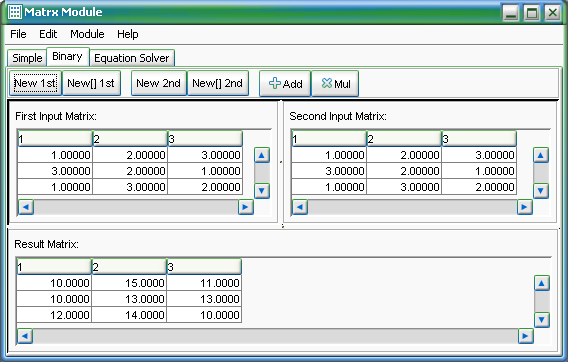Open the File menu
The image size is (568, 362).
(x=18, y=34)
